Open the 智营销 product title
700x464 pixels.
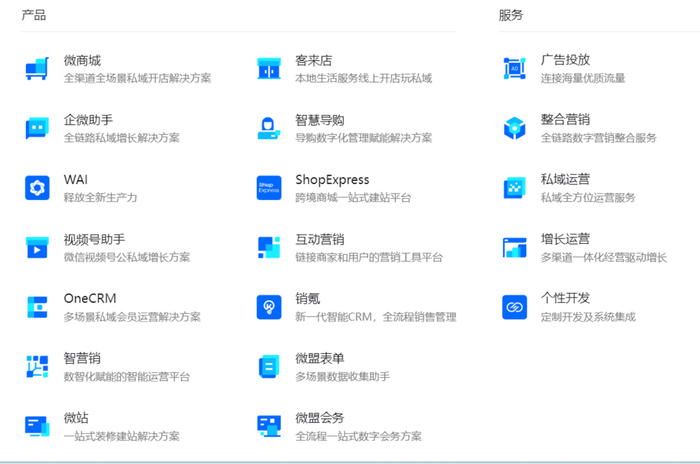point(82,358)
